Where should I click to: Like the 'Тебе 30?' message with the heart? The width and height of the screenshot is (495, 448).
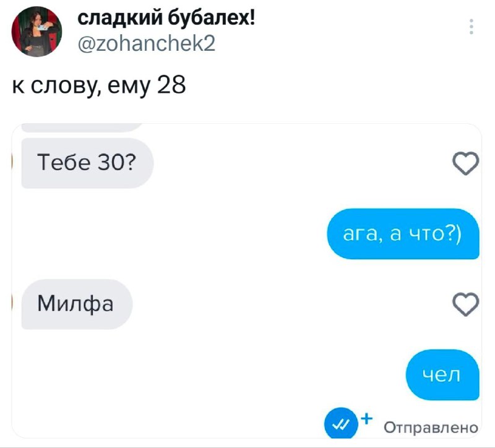(466, 163)
